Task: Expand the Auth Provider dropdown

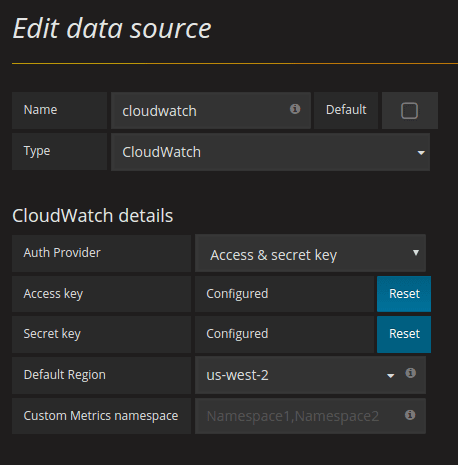Action: point(310,253)
